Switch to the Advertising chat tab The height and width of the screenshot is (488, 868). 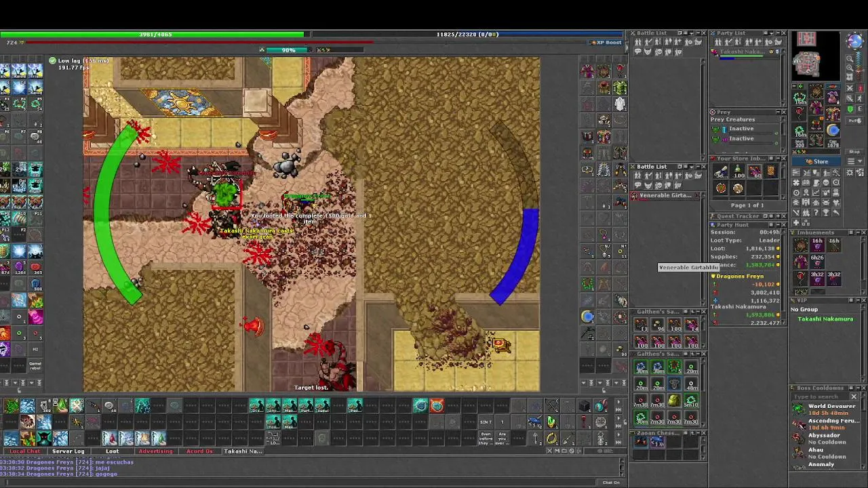[156, 451]
